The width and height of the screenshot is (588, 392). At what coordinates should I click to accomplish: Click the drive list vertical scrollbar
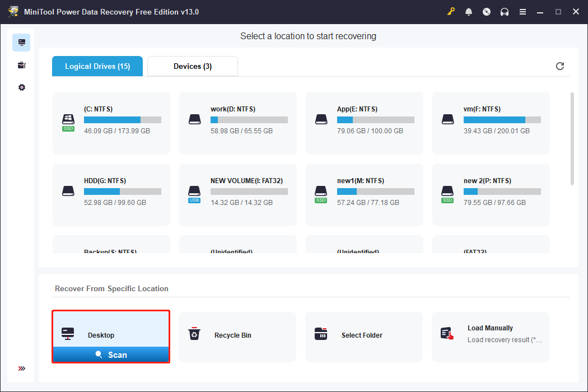tap(572, 139)
